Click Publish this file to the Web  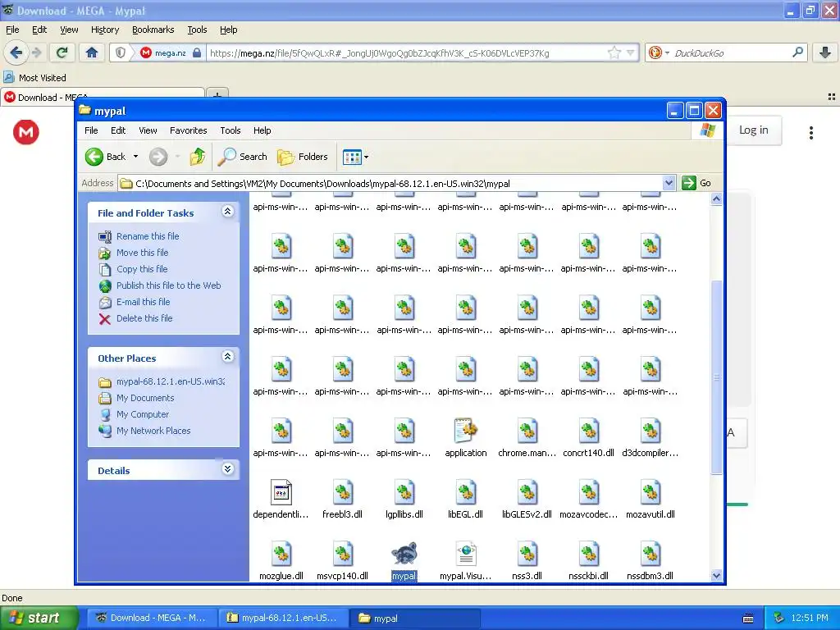(x=169, y=285)
